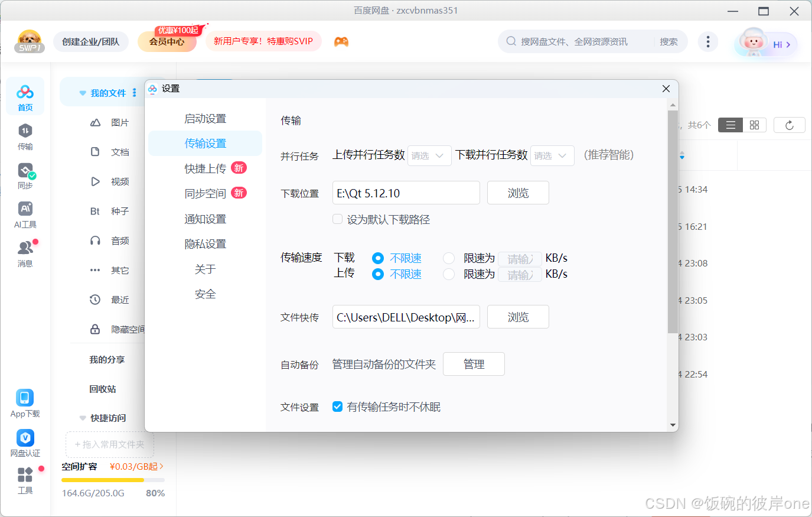
Task: Open 隐藏空间 hidden space
Action: tap(117, 329)
